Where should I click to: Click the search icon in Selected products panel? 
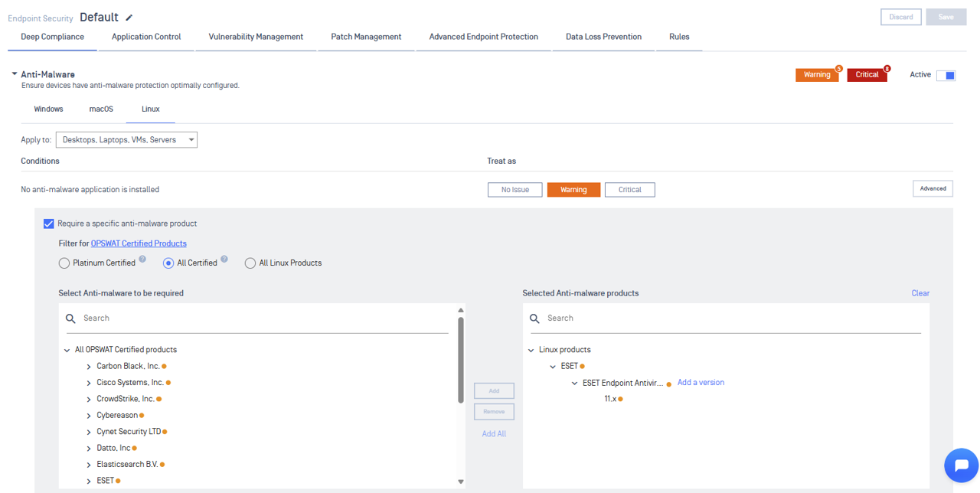coord(534,318)
